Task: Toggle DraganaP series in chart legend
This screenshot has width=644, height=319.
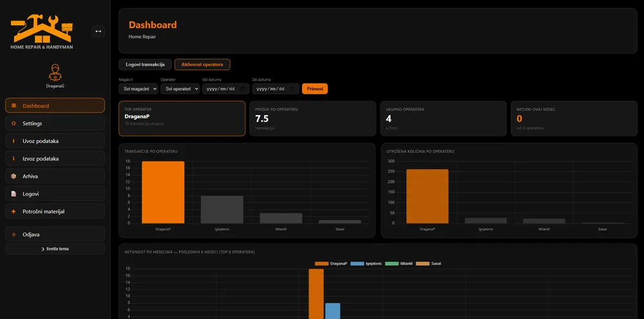Action: pos(331,264)
